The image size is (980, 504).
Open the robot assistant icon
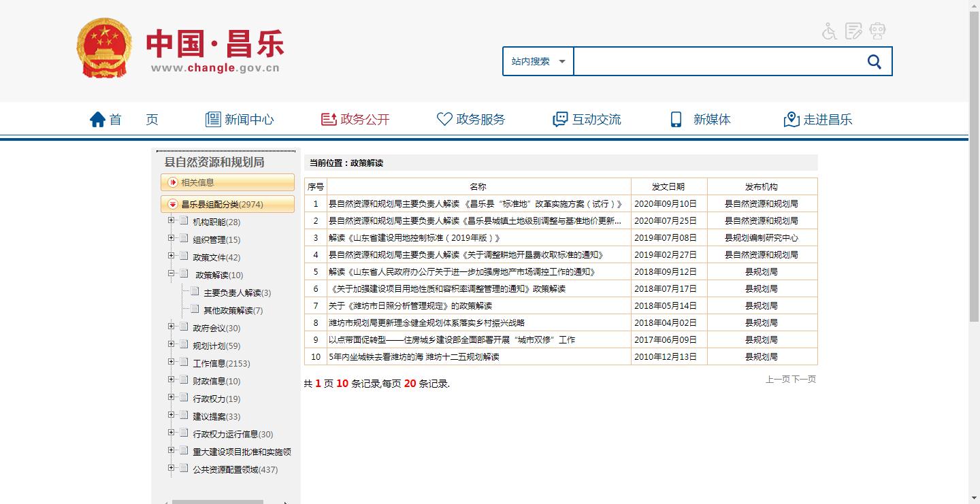877,31
